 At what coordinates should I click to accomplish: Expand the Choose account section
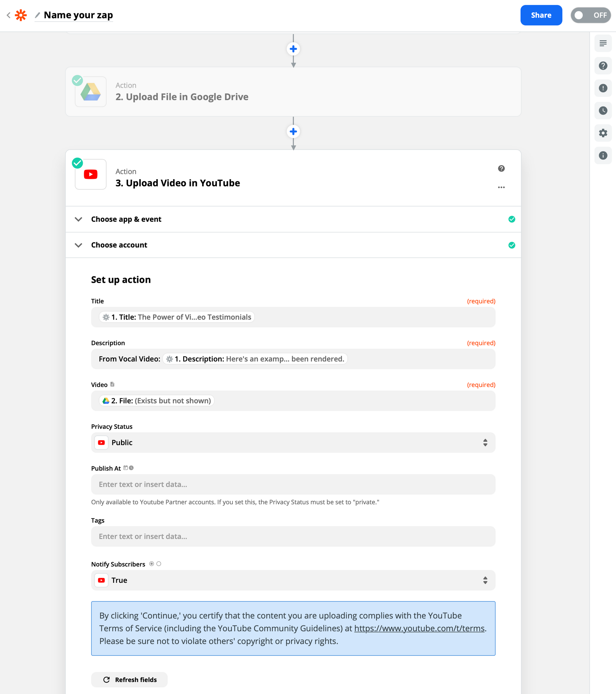click(119, 245)
